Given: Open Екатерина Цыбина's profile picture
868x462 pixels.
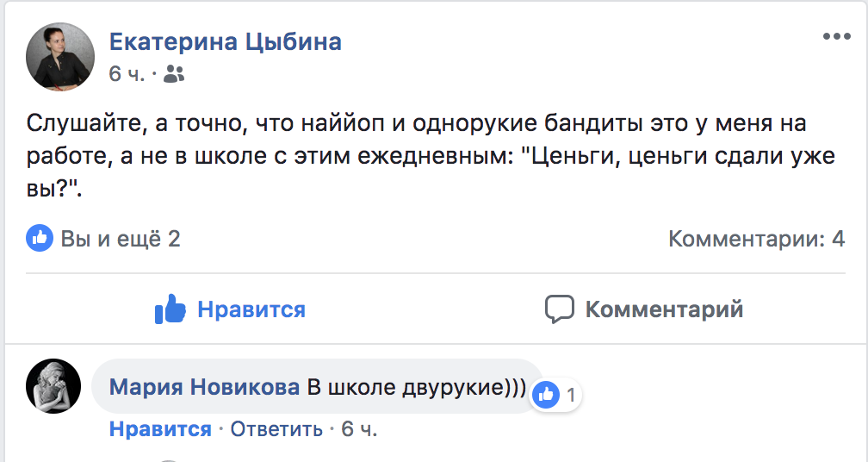Looking at the screenshot, I should tap(60, 56).
